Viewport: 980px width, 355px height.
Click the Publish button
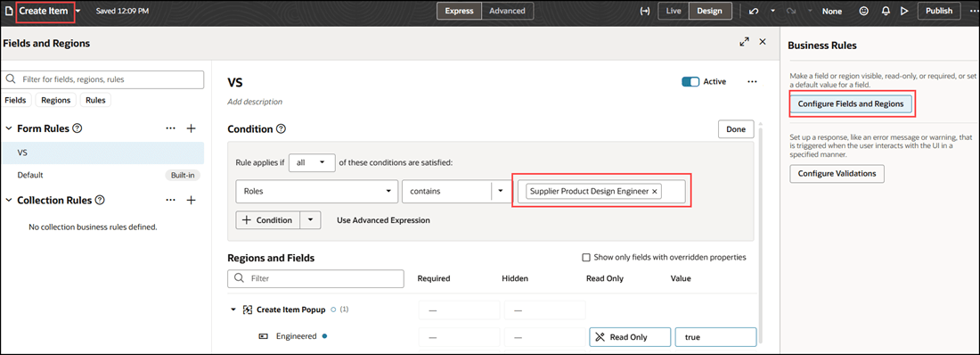coord(939,11)
